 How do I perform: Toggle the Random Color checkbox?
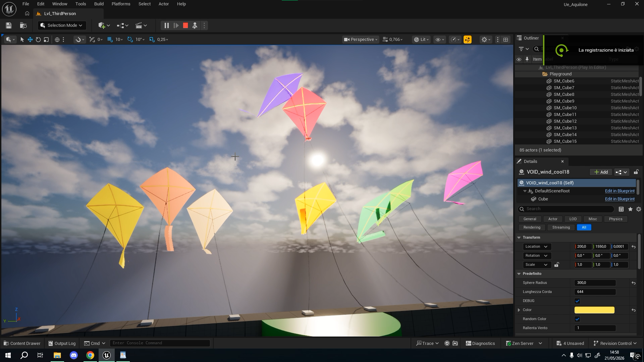tap(577, 319)
